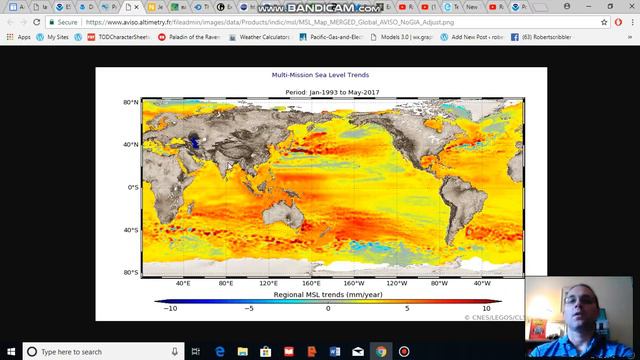Viewport: 640px width, 360px height.
Task: Click the Regional MSL trends color bar
Action: [328, 301]
